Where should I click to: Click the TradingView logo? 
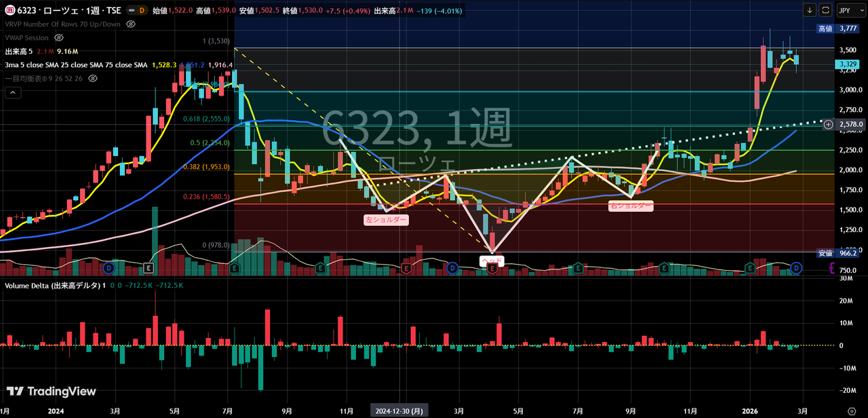tap(52, 392)
